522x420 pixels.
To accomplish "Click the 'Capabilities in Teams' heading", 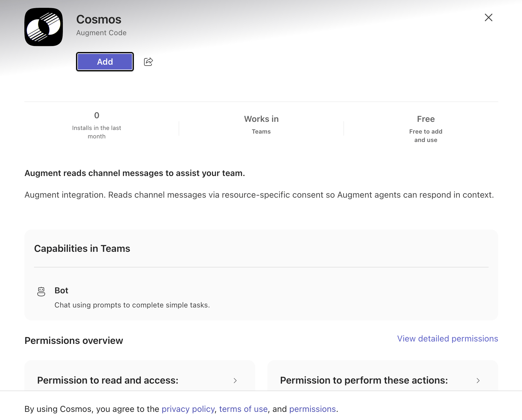I will coord(82,249).
